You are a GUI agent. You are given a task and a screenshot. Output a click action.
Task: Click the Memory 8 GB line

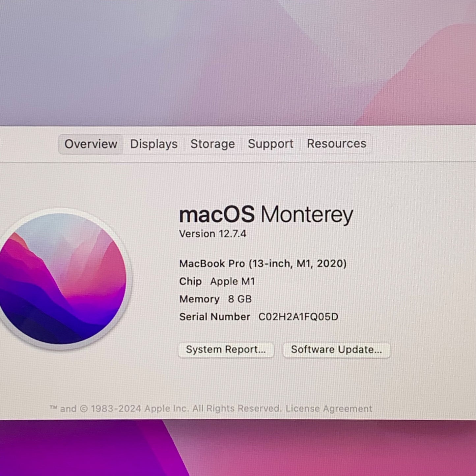pyautogui.click(x=215, y=299)
